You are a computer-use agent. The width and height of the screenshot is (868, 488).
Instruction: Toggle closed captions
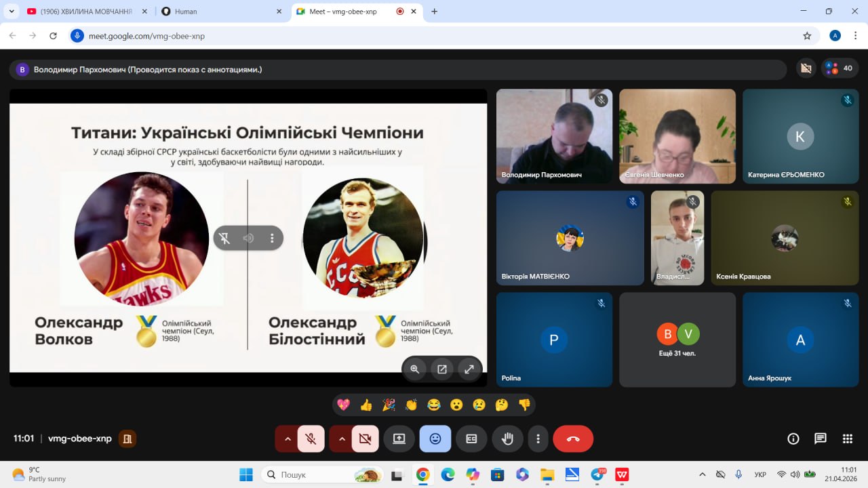pos(471,439)
